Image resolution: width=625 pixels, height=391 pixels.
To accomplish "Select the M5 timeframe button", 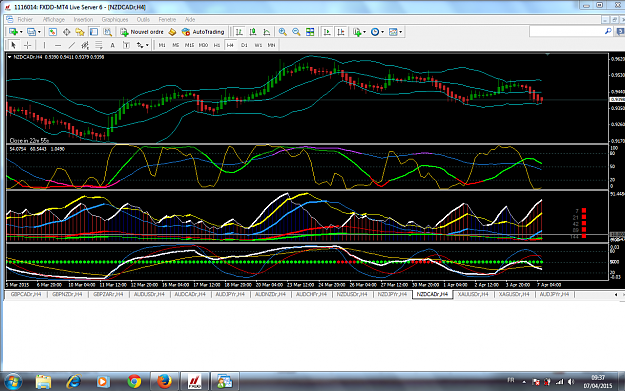I will point(175,45).
